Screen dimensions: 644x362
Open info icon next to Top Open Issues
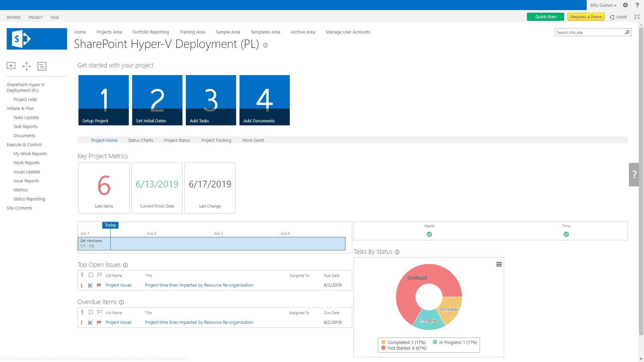(x=125, y=265)
